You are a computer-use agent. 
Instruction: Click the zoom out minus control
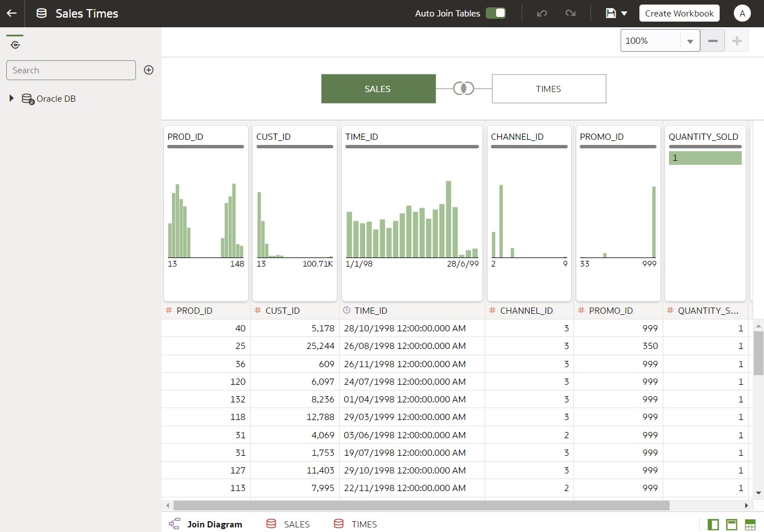click(x=712, y=40)
